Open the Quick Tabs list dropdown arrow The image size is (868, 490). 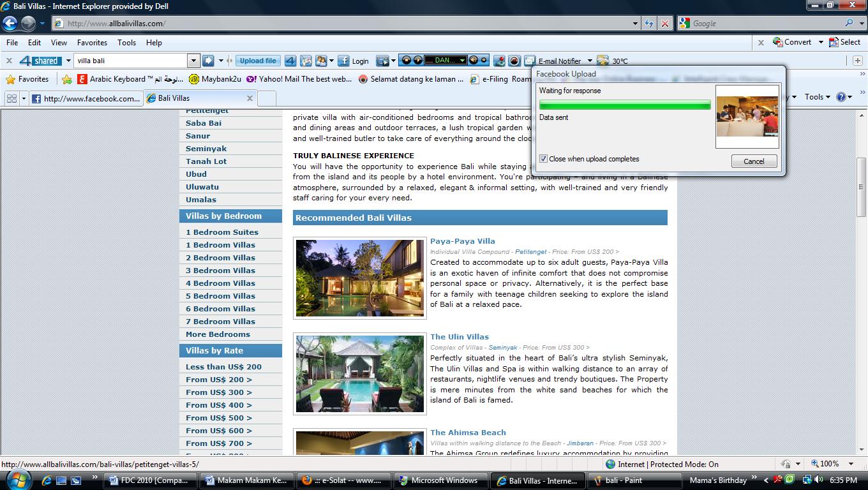[x=24, y=98]
